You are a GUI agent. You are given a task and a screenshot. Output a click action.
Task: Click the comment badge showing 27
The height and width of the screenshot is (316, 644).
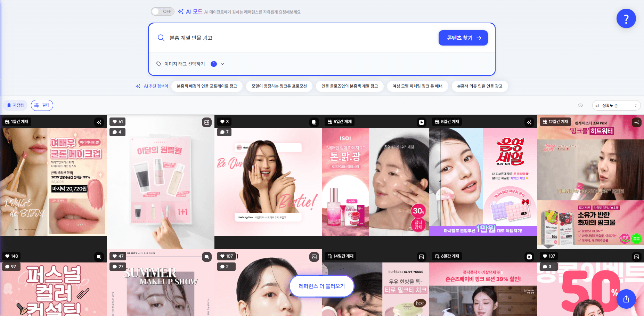[x=118, y=267]
